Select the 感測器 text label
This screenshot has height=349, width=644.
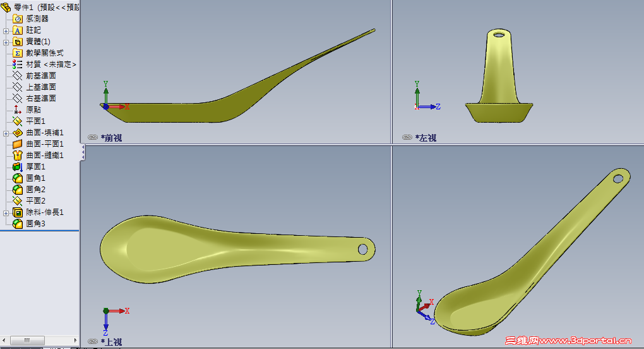37,19
